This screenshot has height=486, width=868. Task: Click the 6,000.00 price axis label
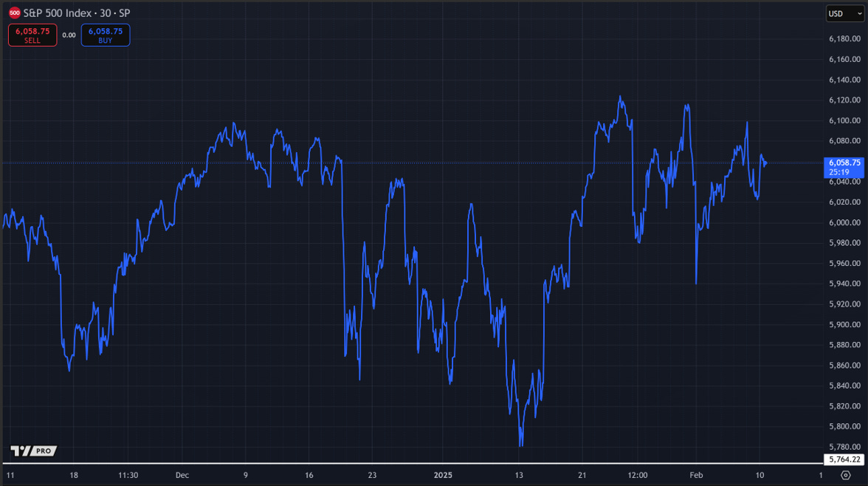(x=844, y=222)
